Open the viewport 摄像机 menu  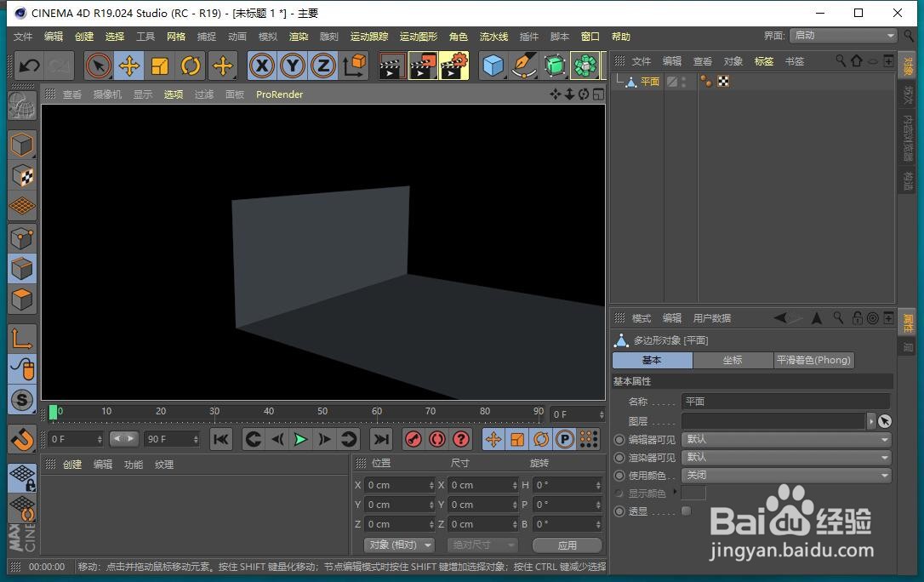(107, 94)
